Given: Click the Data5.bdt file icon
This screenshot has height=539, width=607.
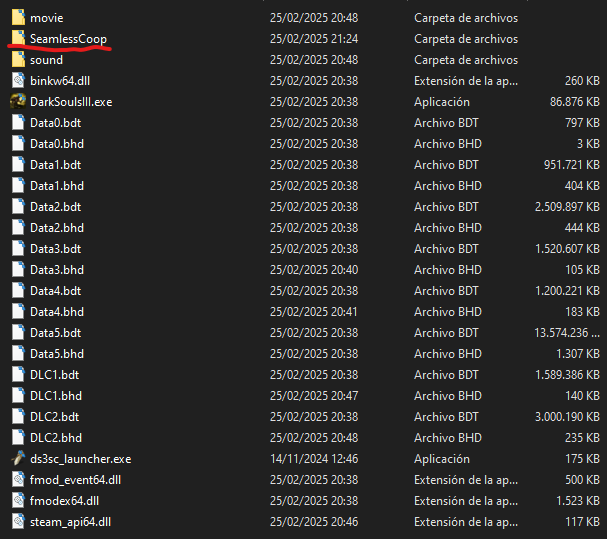Looking at the screenshot, I should pyautogui.click(x=18, y=333).
